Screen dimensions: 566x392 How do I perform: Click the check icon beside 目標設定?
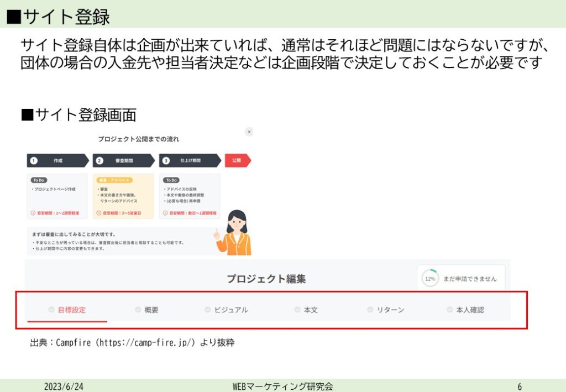pyautogui.click(x=51, y=310)
